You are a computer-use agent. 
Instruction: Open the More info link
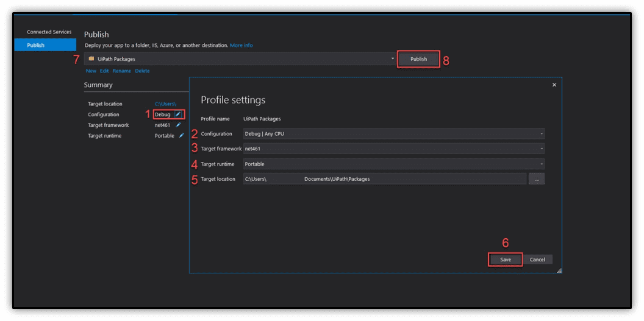pos(241,45)
